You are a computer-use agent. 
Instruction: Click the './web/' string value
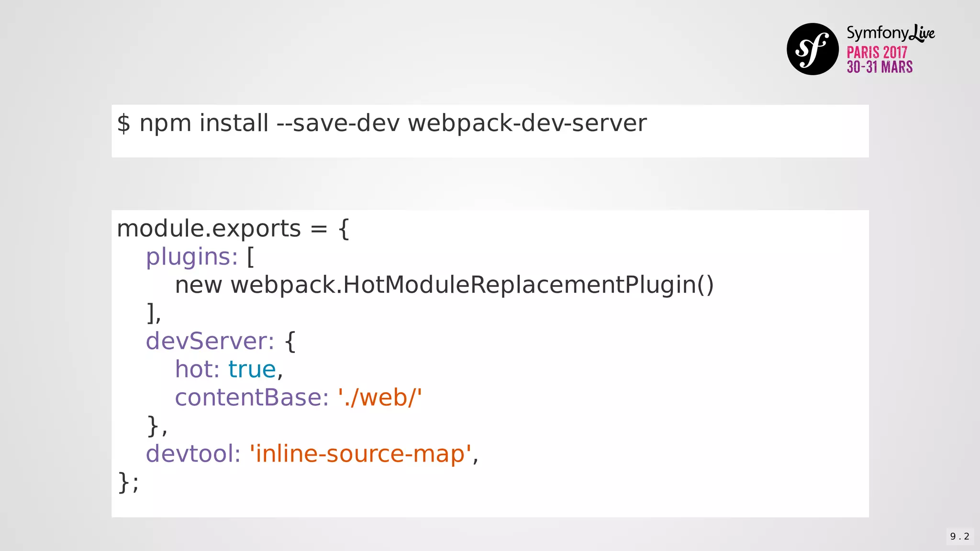(x=380, y=397)
